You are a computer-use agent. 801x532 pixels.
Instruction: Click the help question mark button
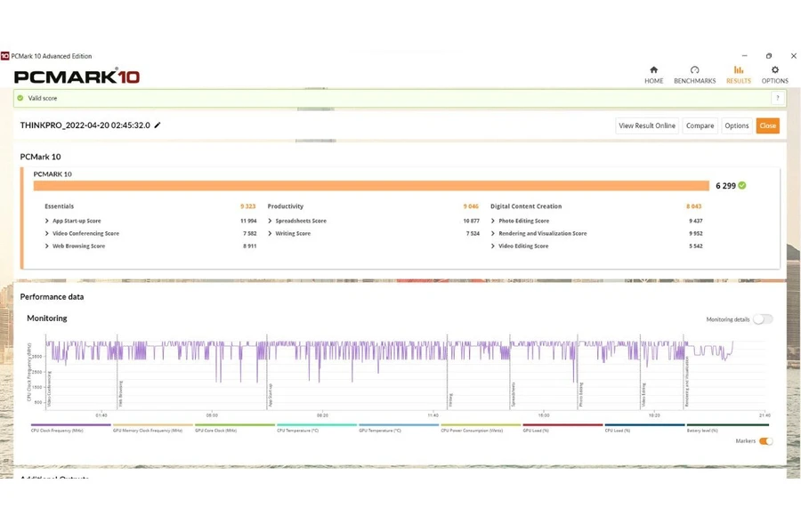[x=778, y=98]
